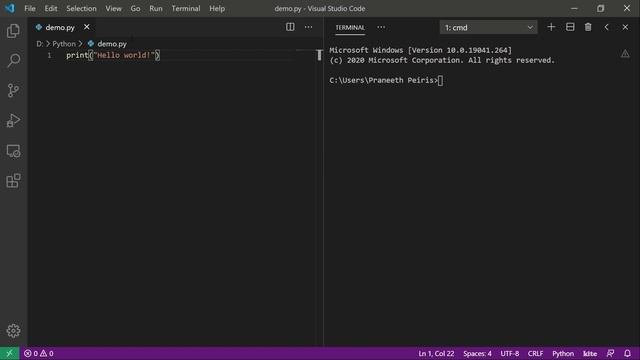Split the terminal
The height and width of the screenshot is (360, 640).
tap(570, 27)
